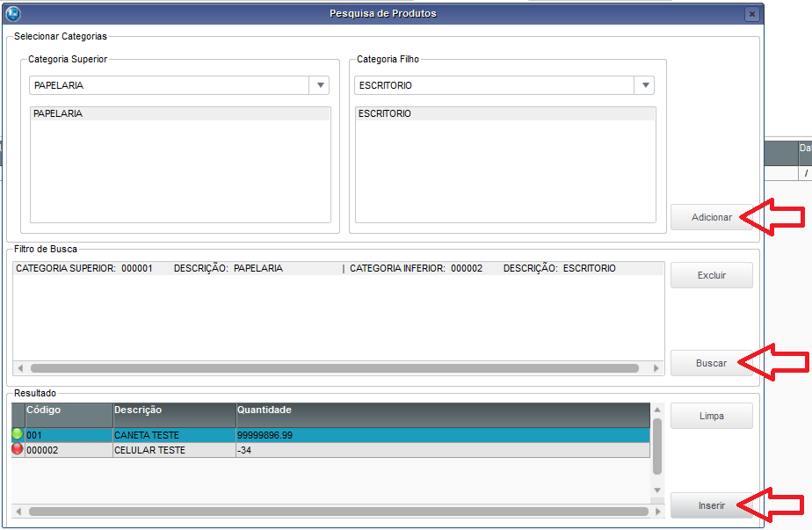
Task: Sort results by Quantidade column header
Action: pos(443,416)
